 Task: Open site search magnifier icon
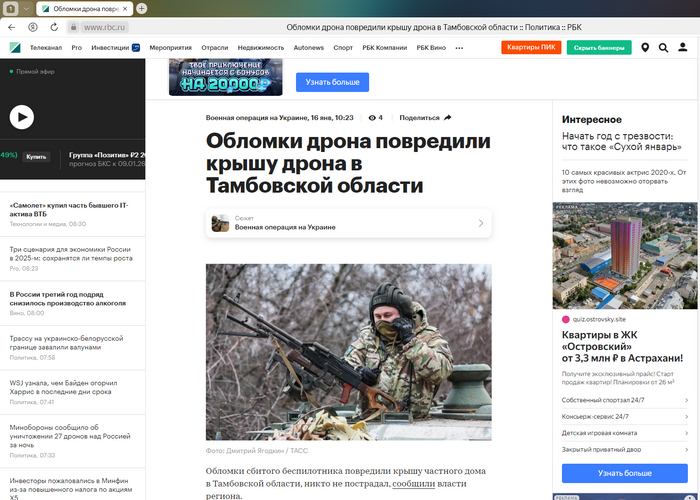[x=663, y=47]
